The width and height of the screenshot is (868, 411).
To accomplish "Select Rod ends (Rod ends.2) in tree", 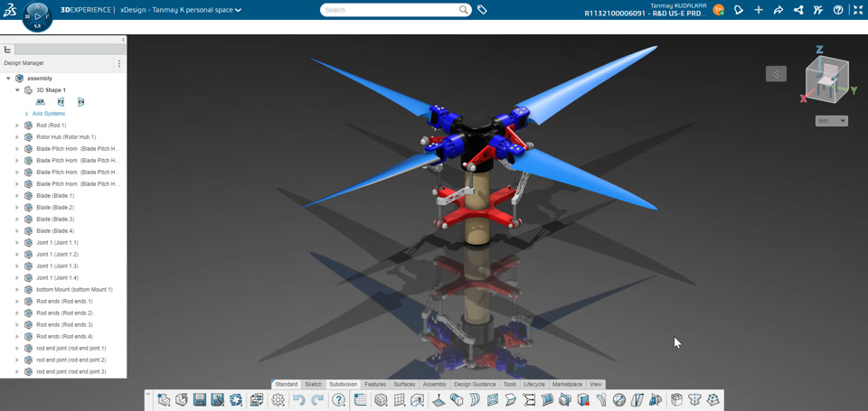I will tap(65, 313).
